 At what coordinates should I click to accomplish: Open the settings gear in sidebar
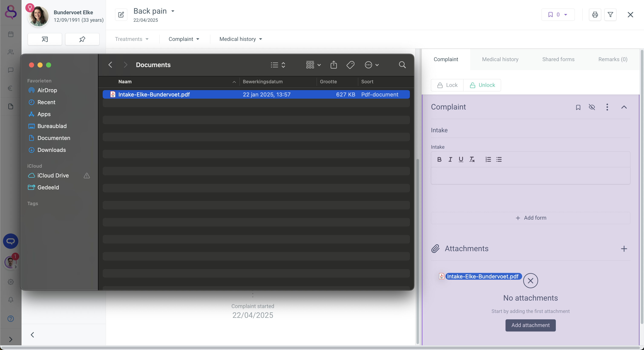pyautogui.click(x=10, y=282)
